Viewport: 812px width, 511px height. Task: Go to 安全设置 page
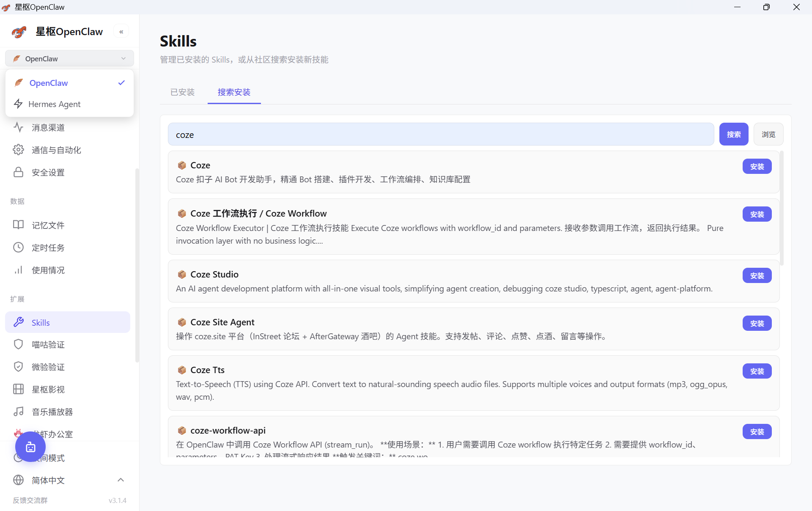point(68,172)
